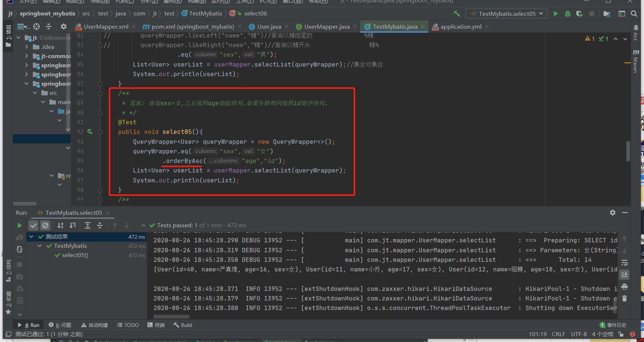Toggle auto-test rerun in the Run sidebar
The height and width of the screenshot is (342, 644).
tap(20, 250)
